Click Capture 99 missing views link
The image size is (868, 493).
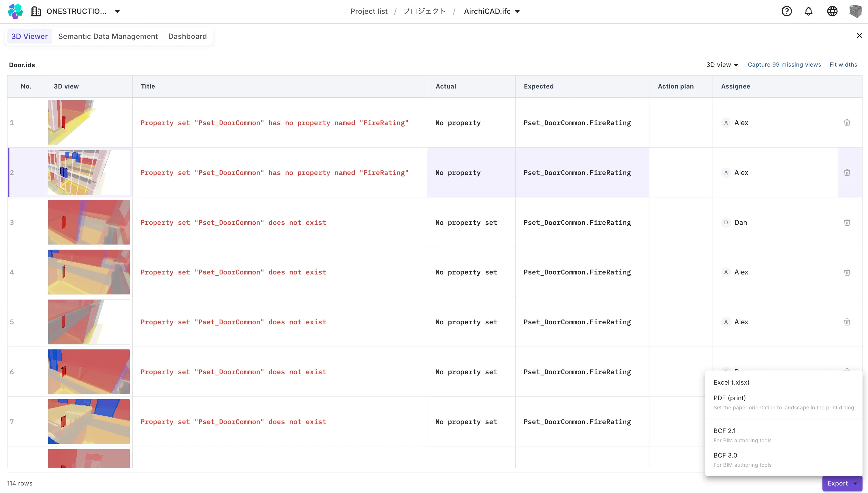[x=784, y=65]
